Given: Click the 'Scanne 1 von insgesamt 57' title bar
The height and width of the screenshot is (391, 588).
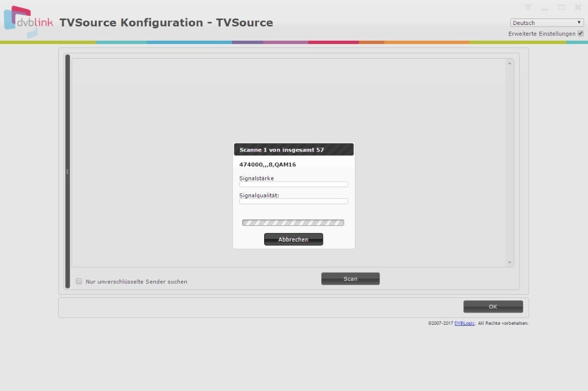Looking at the screenshot, I should click(293, 150).
